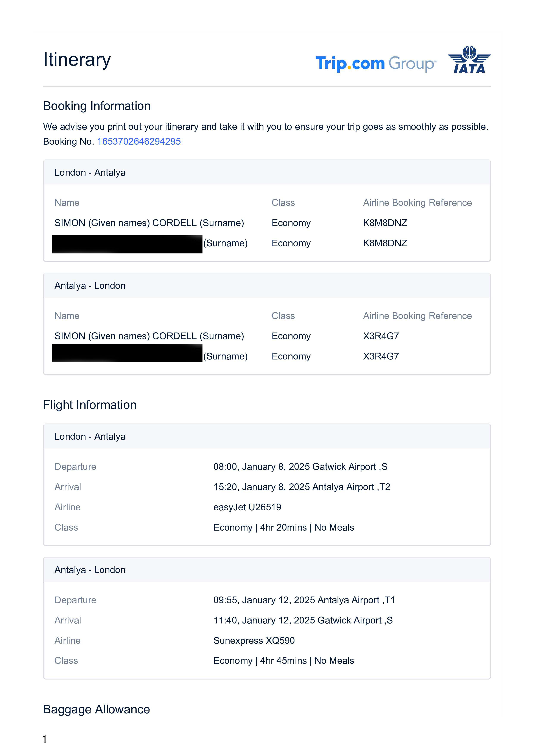Viewport: 534px width, 756px height.
Task: Click first X3R4G7 airline booking reference
Action: point(381,336)
